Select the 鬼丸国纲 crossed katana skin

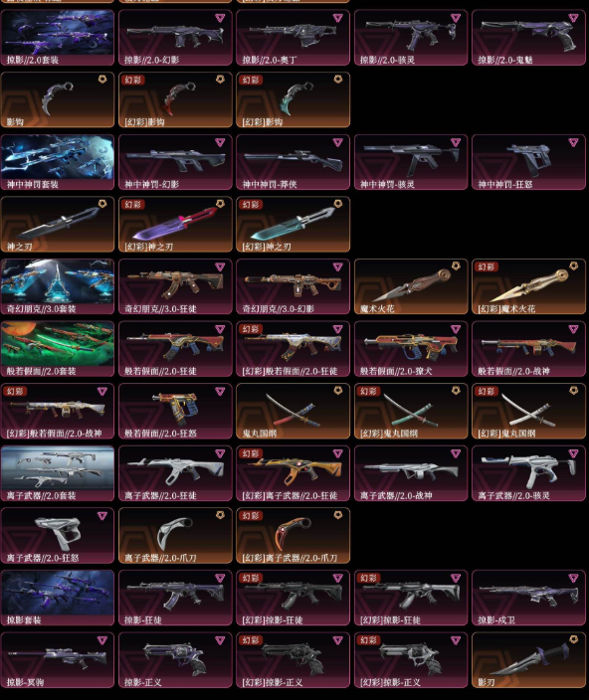coord(293,412)
